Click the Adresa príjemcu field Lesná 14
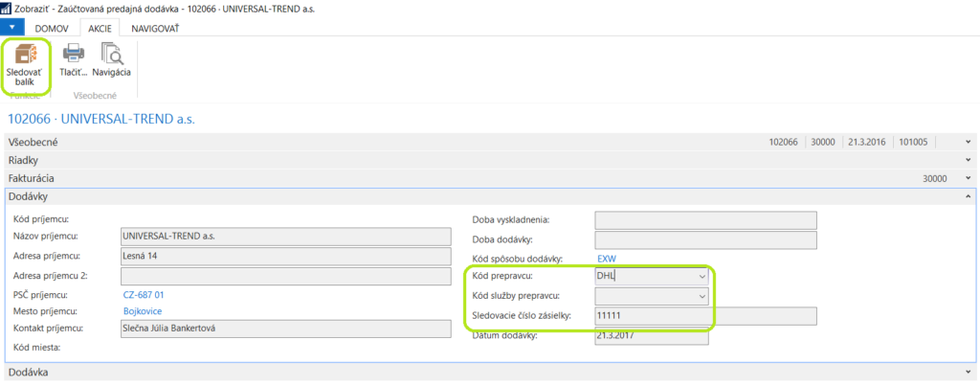Viewport: 980px width, 386px height. point(285,256)
